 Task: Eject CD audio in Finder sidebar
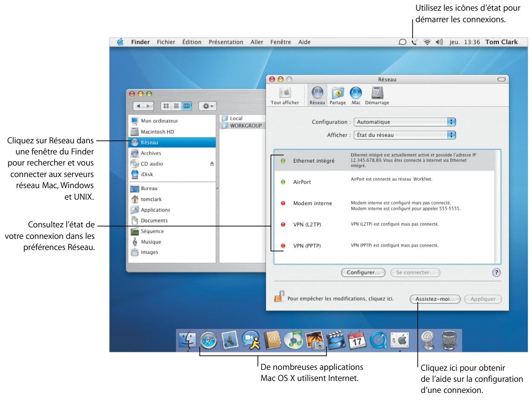212,164
